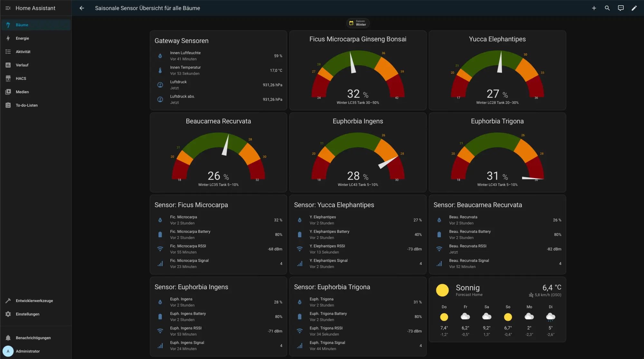Open the Administrator user profile
Viewport: 644px width, 359px height.
(x=28, y=351)
